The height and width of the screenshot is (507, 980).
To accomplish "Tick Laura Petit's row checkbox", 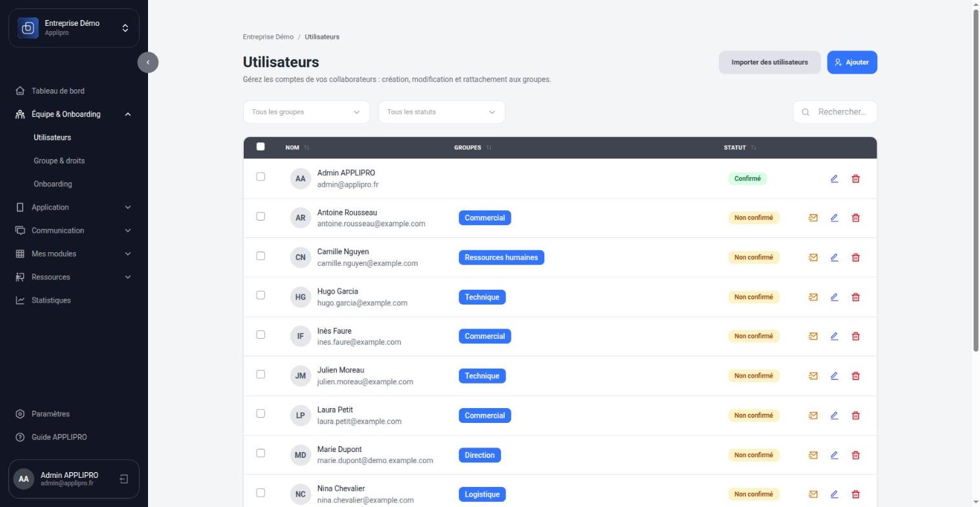I will click(x=261, y=413).
